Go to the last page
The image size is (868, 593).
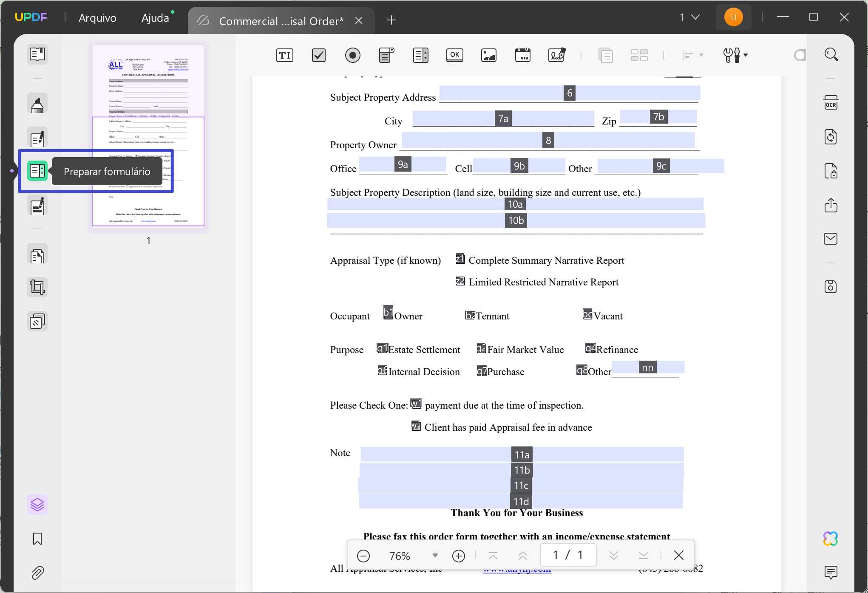click(644, 556)
